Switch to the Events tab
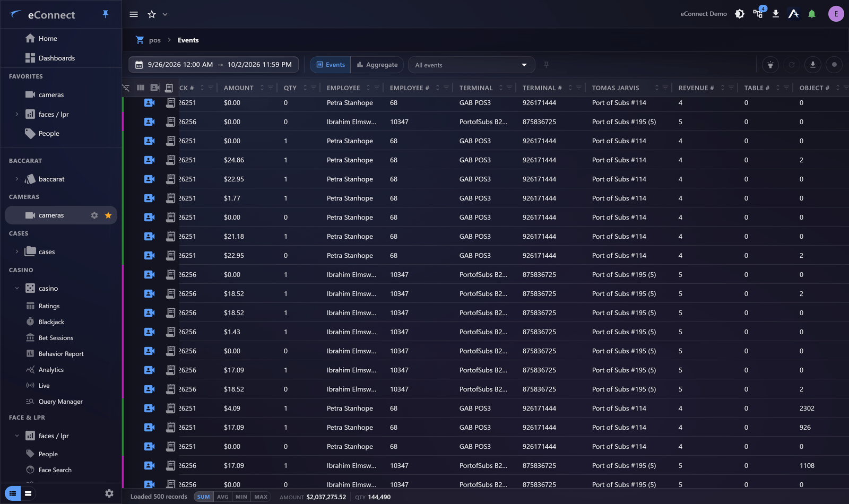Screen dimensions: 849x504 coord(330,65)
